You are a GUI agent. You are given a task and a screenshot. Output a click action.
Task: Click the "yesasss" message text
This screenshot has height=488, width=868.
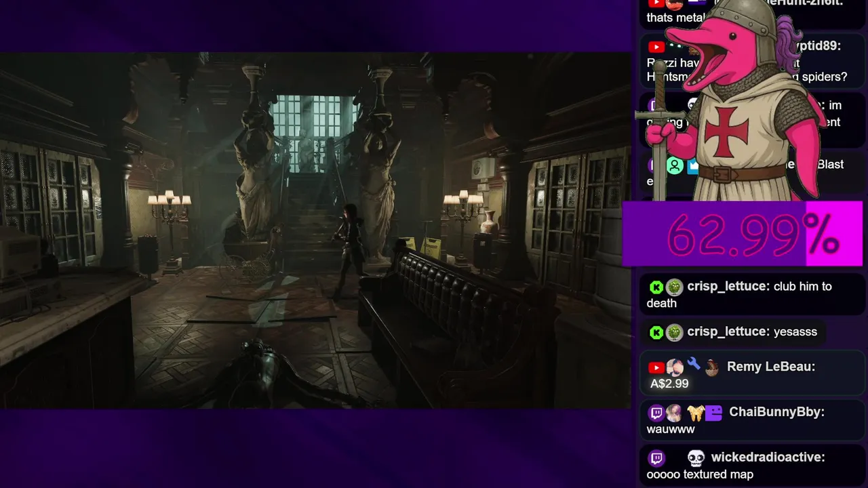[795, 332]
